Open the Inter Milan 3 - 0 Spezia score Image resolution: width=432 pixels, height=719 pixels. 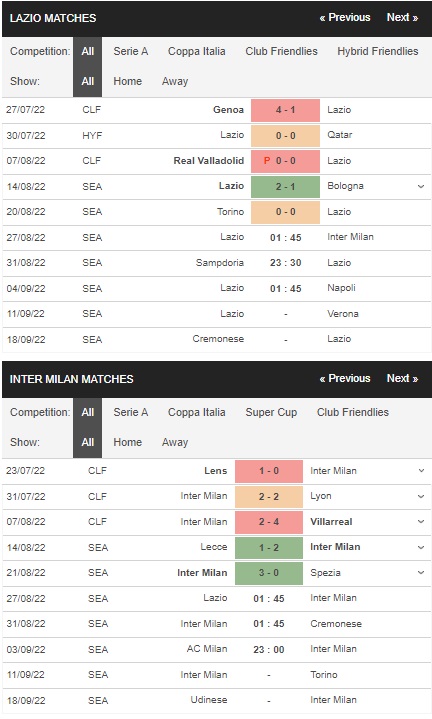click(269, 573)
